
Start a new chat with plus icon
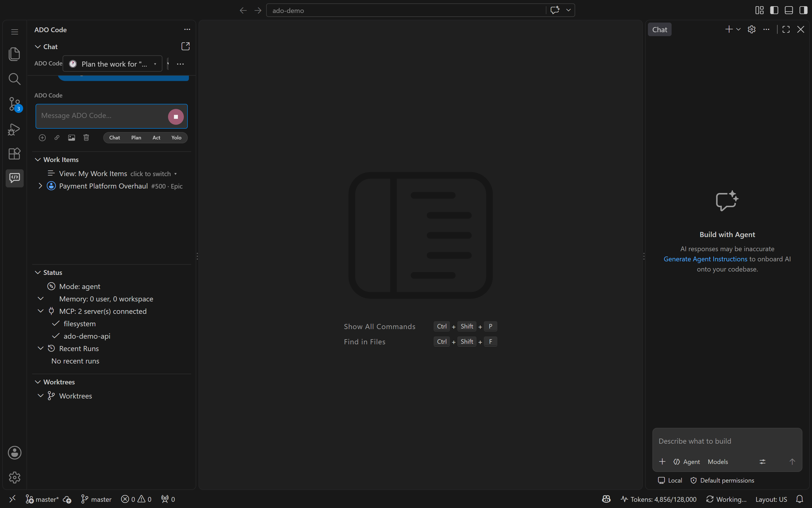[x=729, y=30]
